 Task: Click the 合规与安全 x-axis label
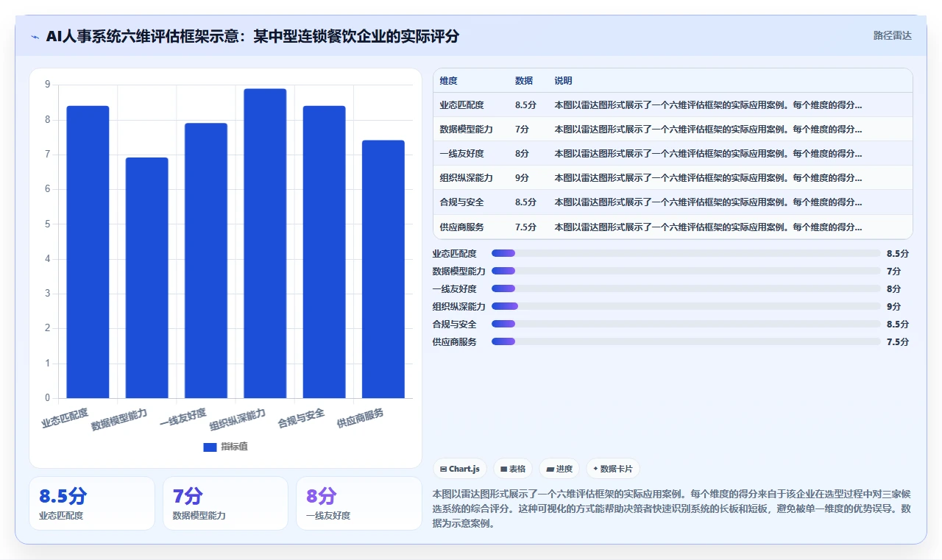click(301, 418)
